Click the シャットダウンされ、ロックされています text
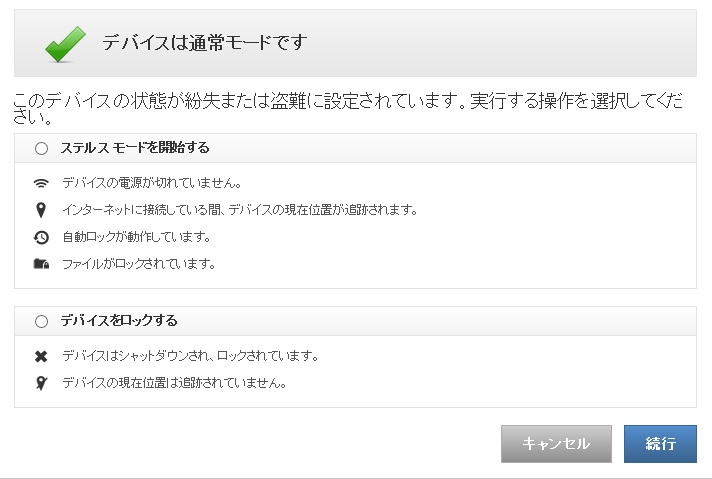 190,356
